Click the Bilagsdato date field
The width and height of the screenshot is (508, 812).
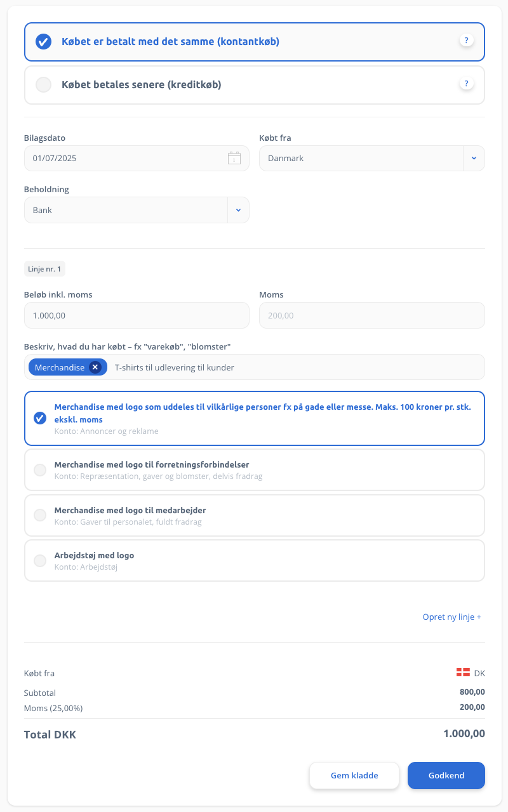point(137,158)
